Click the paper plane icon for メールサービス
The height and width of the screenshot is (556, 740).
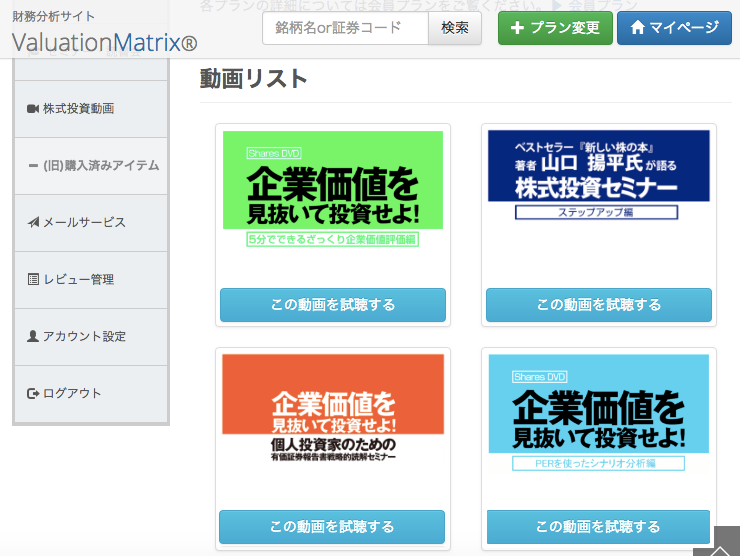(33, 222)
